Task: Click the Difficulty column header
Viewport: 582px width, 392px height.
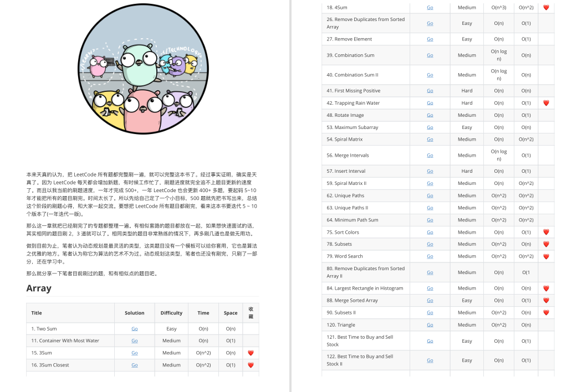Action: (x=171, y=313)
